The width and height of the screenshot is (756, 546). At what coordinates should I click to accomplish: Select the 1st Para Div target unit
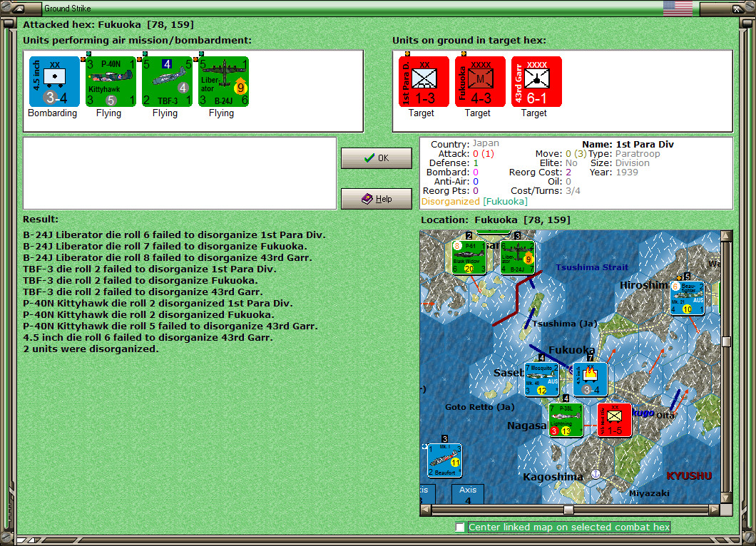(x=424, y=81)
